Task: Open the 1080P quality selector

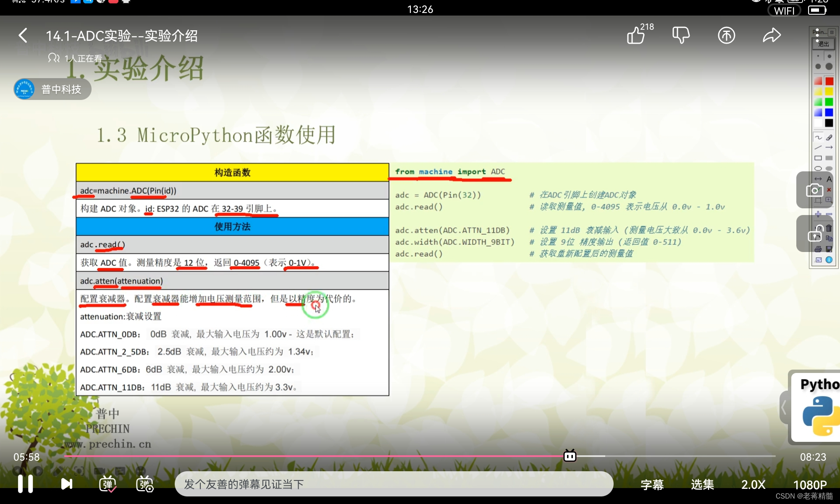Action: (810, 484)
